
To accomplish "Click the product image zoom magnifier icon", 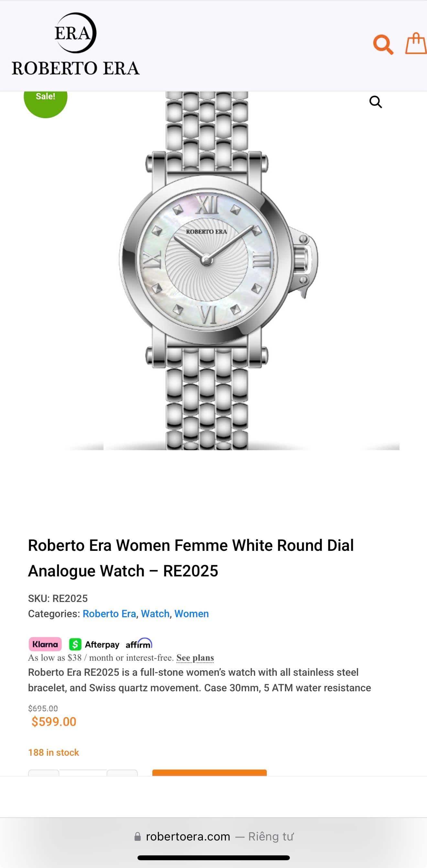I will [376, 101].
